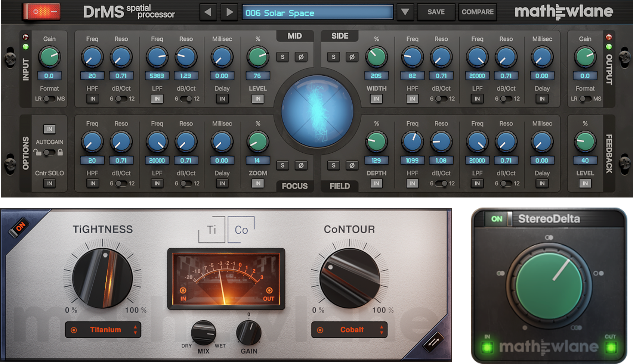Image resolution: width=633 pixels, height=364 pixels.
Task: Open the preset list dropdown arrow
Action: [405, 12]
